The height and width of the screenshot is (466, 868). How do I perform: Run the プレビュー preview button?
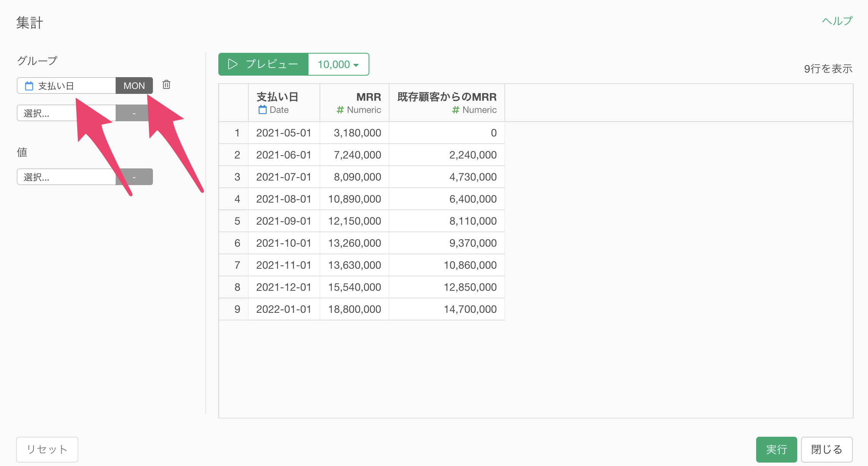[263, 64]
